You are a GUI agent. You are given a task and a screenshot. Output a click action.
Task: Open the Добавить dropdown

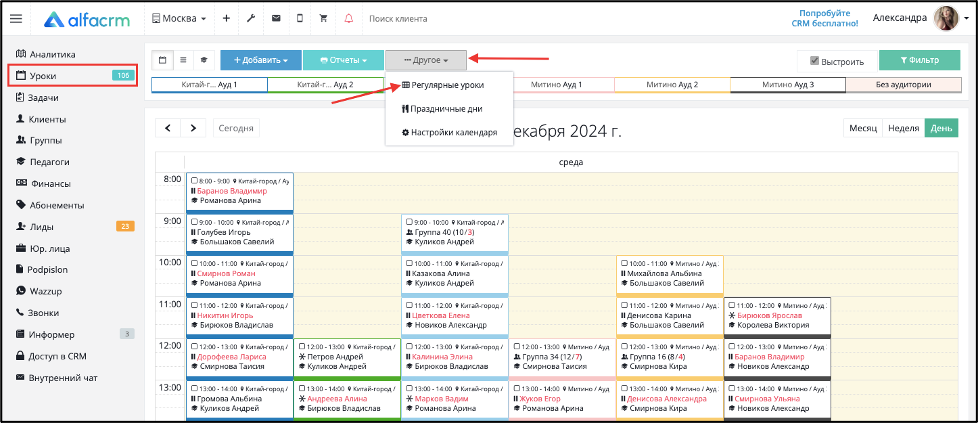(x=260, y=60)
